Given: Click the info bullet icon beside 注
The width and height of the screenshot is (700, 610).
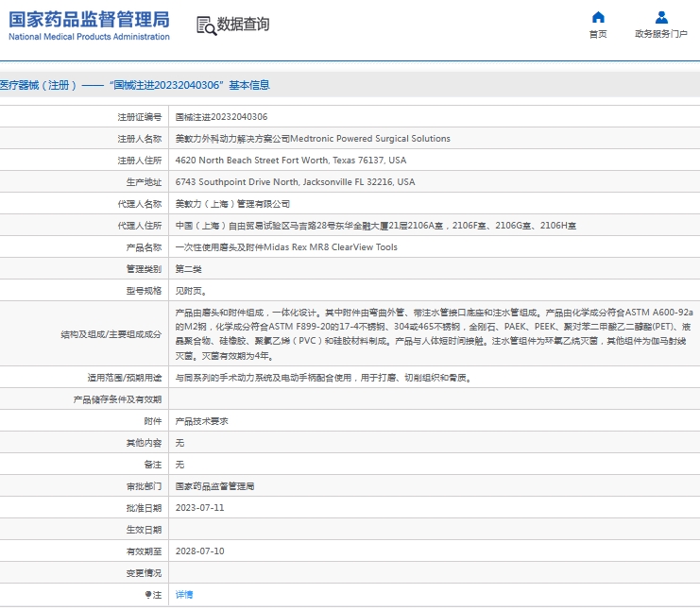Looking at the screenshot, I should pos(148,594).
